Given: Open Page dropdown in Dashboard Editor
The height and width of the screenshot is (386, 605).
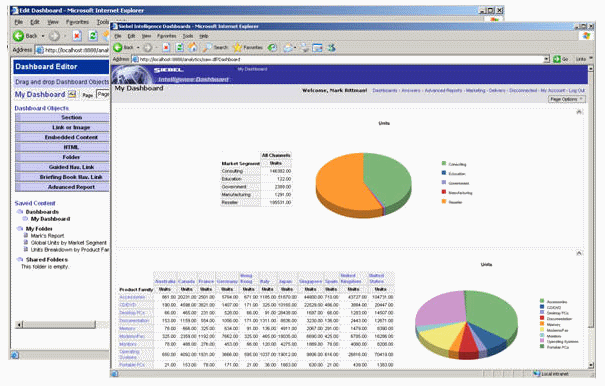Looking at the screenshot, I should [103, 94].
